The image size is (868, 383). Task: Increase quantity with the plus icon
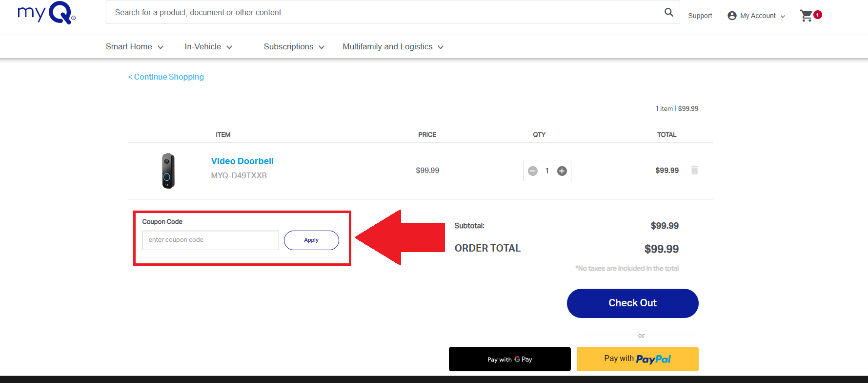coord(562,171)
